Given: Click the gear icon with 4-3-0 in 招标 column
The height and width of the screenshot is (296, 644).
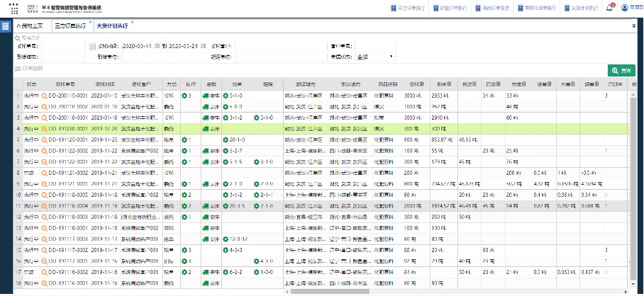Looking at the screenshot, I should (x=256, y=261).
